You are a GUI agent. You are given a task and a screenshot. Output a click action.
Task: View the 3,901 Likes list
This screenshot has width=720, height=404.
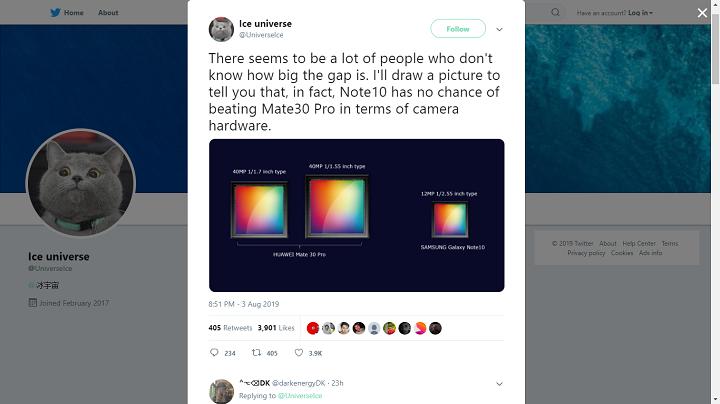(276, 328)
